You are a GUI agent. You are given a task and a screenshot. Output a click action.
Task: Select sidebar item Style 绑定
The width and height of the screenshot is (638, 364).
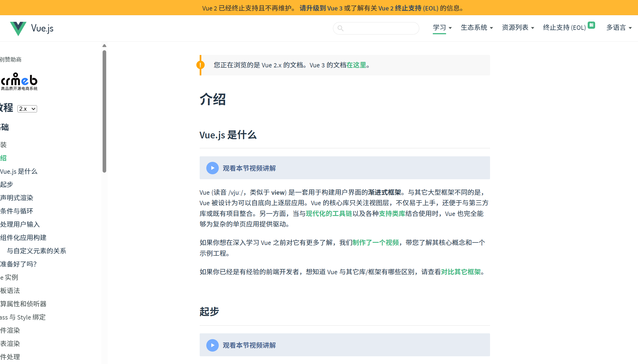click(23, 317)
